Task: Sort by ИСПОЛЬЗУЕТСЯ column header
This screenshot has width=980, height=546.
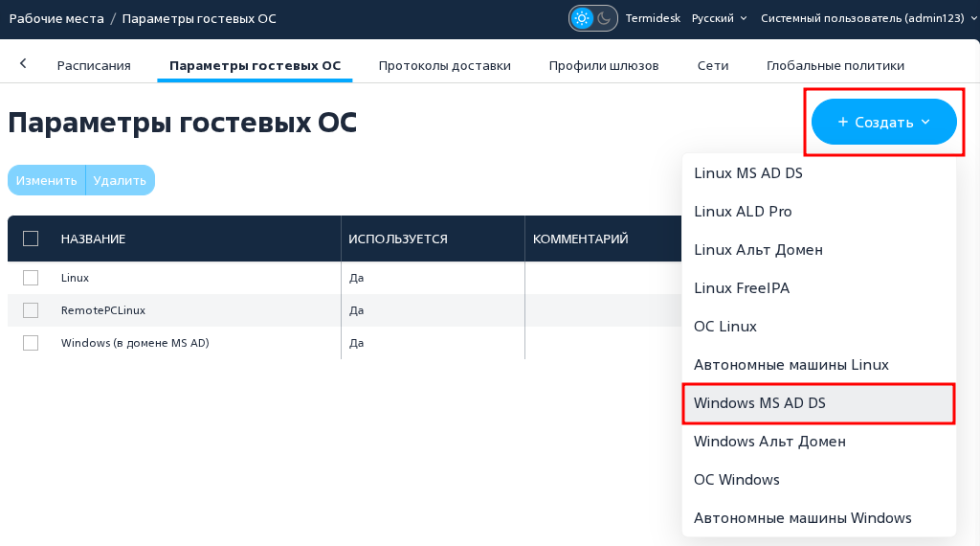Action: point(398,239)
